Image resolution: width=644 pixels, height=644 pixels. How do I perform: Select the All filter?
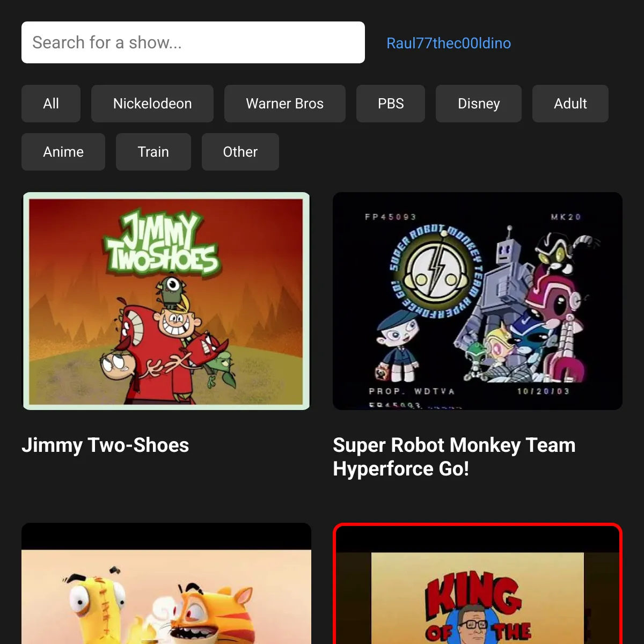(x=51, y=104)
